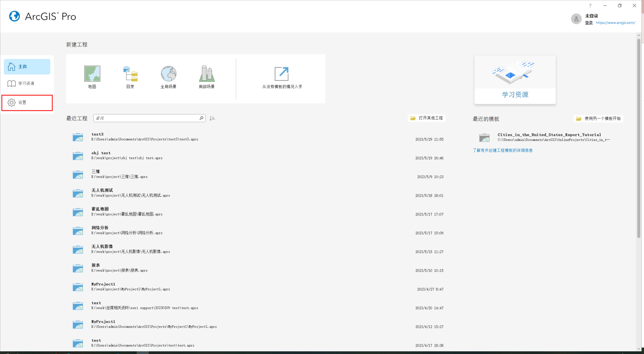Click the sort recent projects icon
The image size is (644, 354).
click(x=212, y=118)
